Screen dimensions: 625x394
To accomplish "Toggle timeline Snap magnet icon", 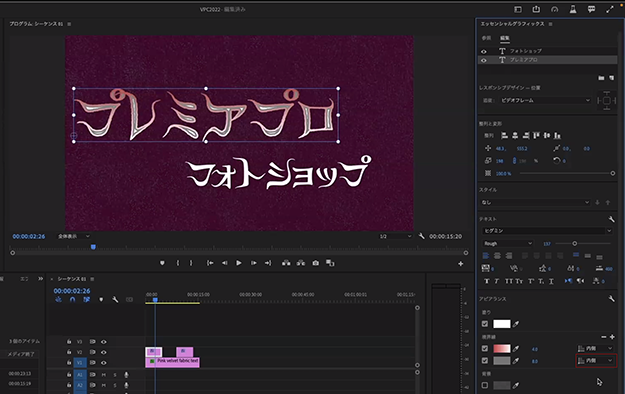I will point(73,299).
